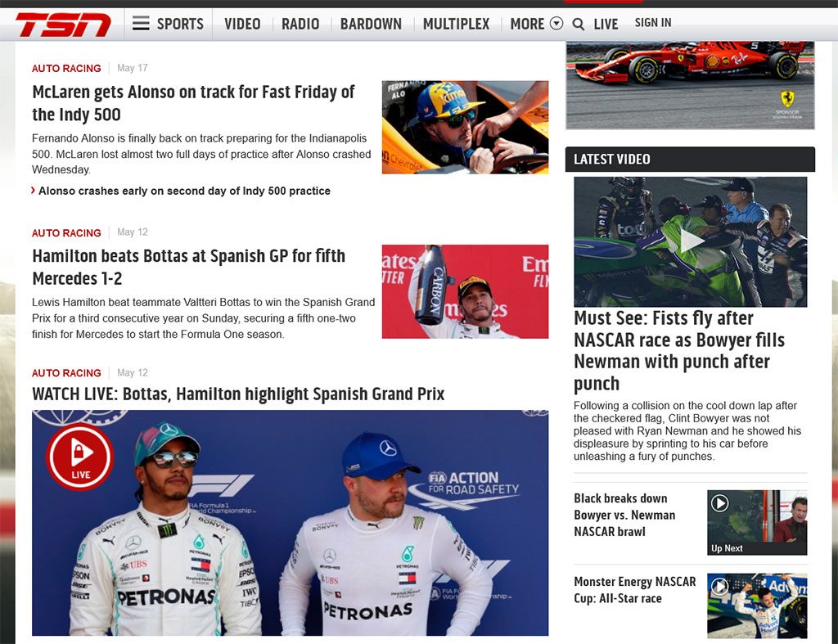Open the VIDEO menu item
Viewport: 838px width, 644px height.
(242, 24)
